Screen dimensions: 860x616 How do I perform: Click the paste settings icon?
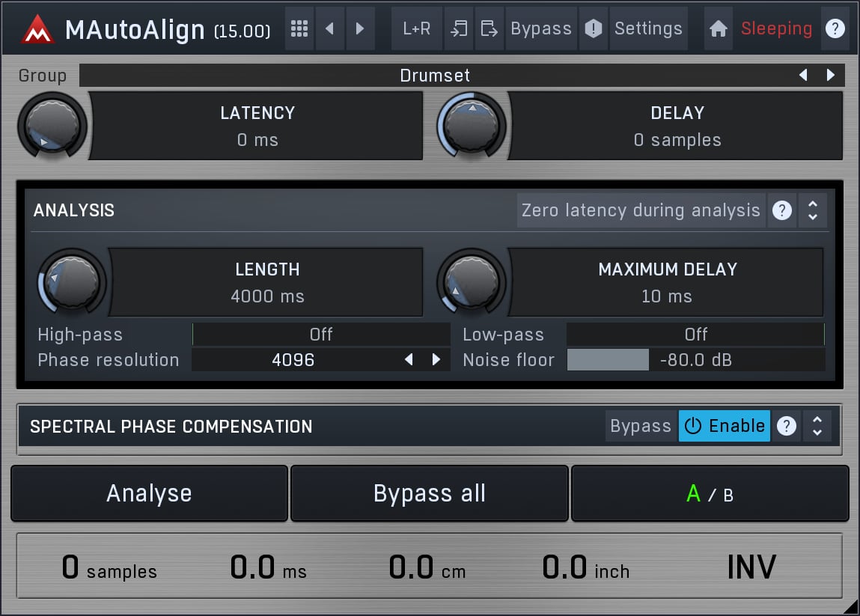[x=490, y=29]
